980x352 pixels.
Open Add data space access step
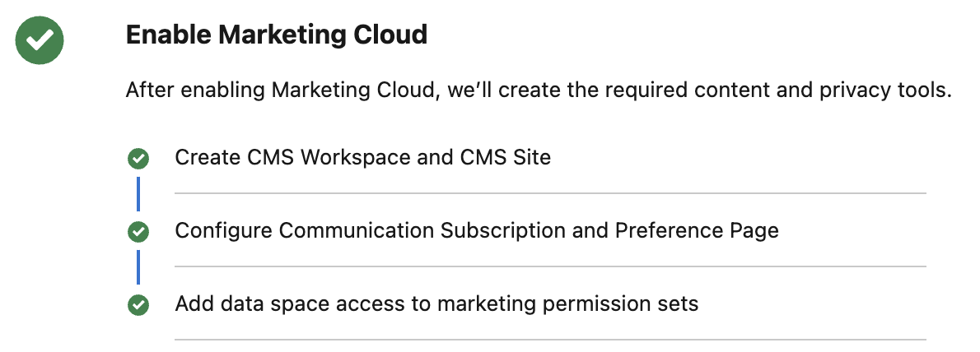(436, 303)
